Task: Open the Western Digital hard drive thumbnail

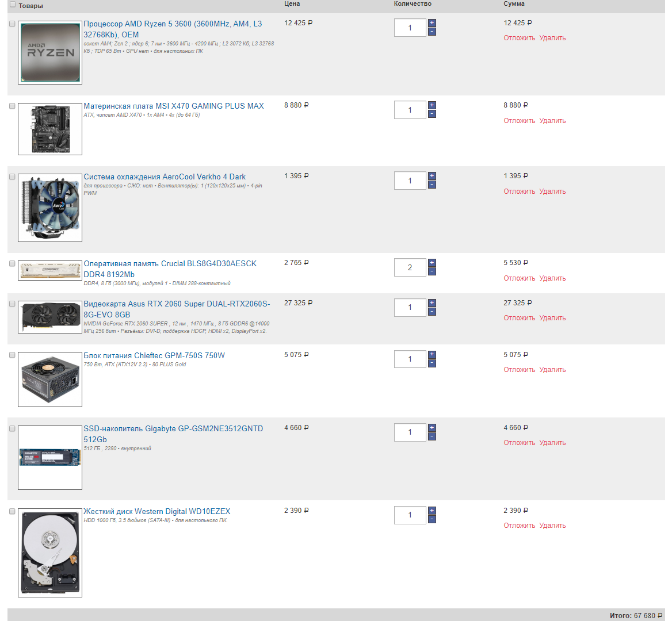Action: tap(50, 553)
